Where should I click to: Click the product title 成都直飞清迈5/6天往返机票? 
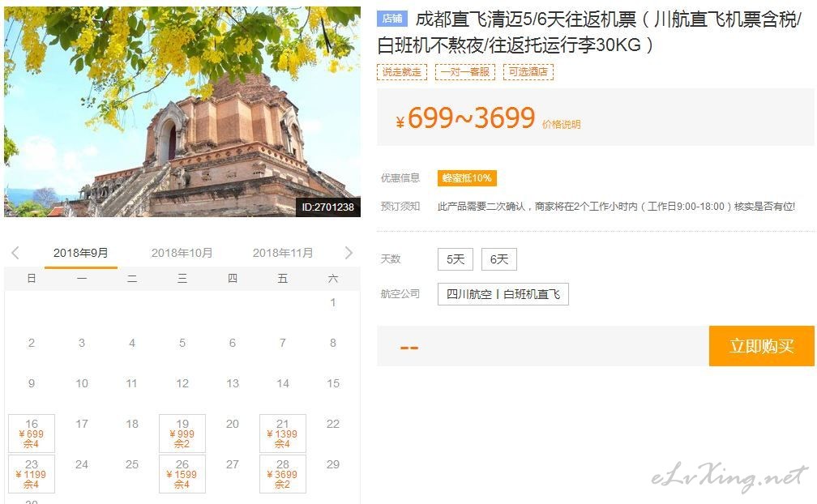[589, 32]
